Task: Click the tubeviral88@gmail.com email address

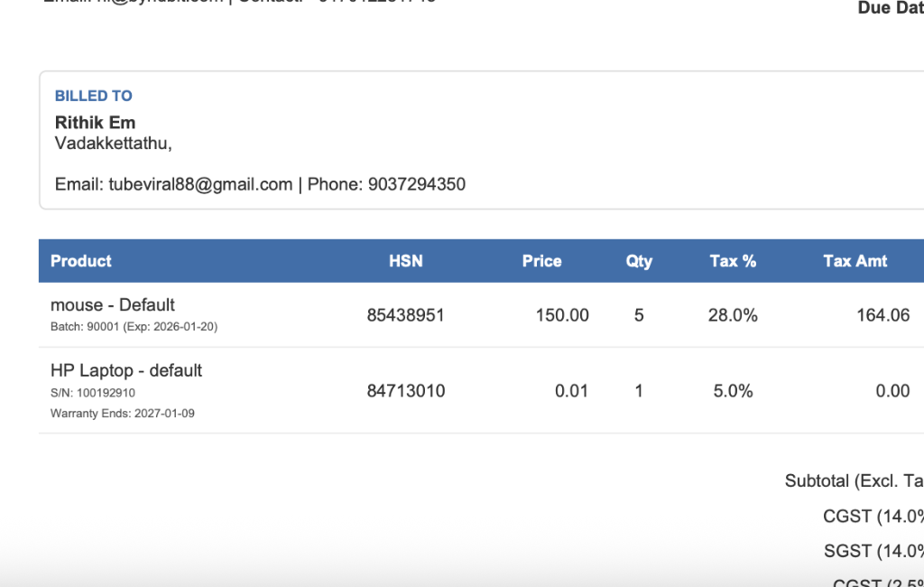Action: coord(200,184)
